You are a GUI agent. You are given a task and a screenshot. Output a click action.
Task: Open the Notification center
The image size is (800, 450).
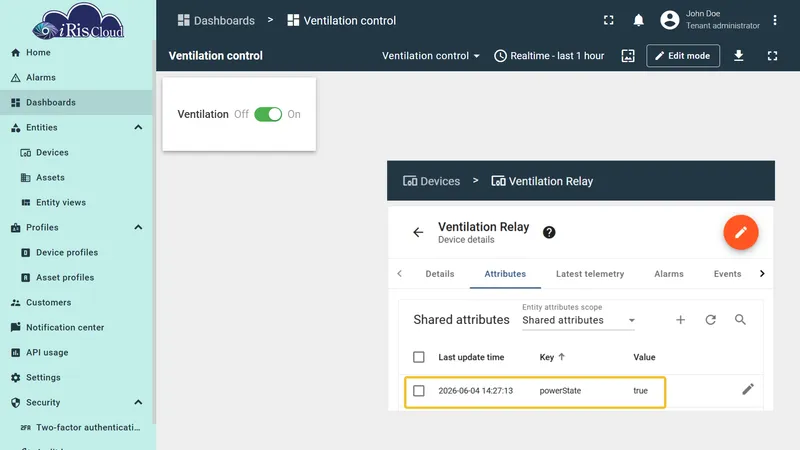click(77, 328)
